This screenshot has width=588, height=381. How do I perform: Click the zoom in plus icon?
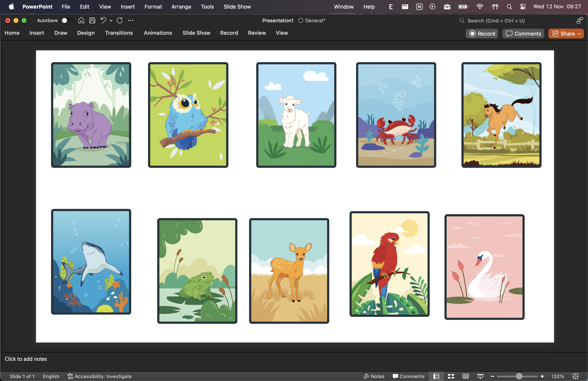click(542, 376)
